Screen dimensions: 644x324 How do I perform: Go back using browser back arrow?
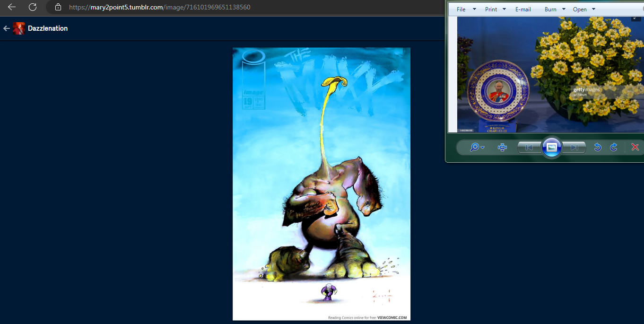(x=12, y=7)
